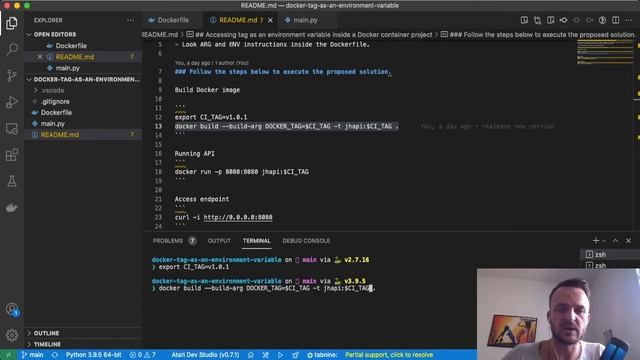This screenshot has height=360, width=640.
Task: Open the Docker whale view
Action: 12,207
